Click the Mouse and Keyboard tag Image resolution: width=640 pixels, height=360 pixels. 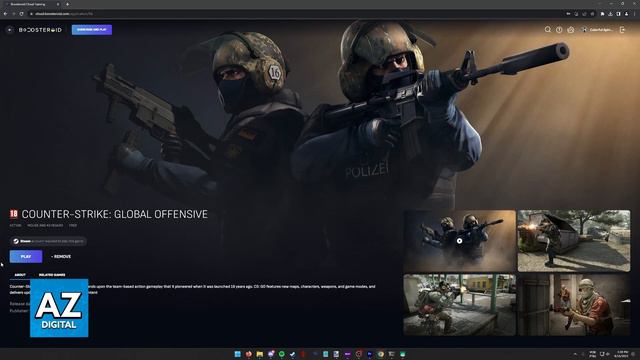click(x=45, y=225)
